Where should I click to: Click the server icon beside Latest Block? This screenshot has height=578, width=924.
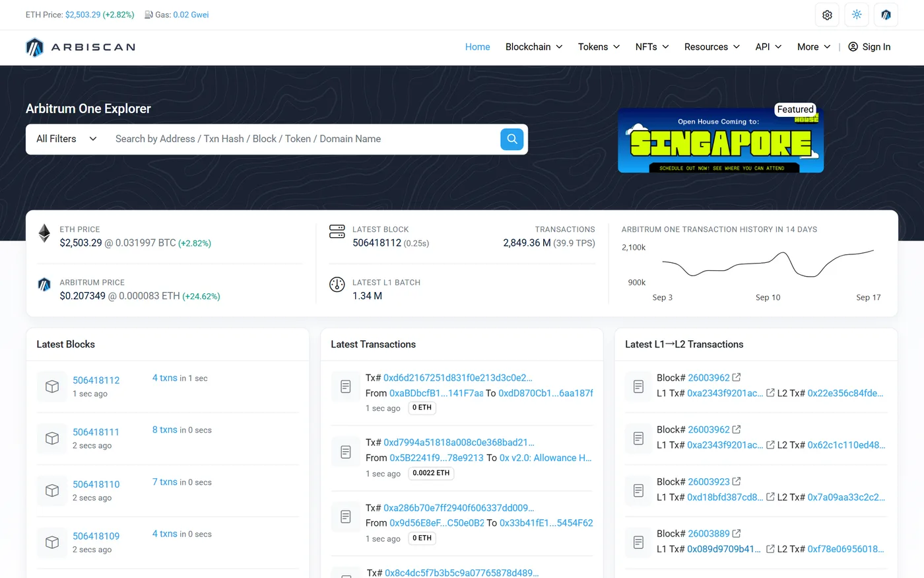click(337, 231)
